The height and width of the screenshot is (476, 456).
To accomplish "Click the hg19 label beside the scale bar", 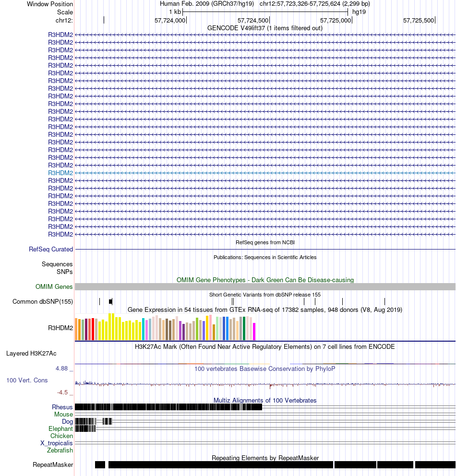I will point(359,12).
